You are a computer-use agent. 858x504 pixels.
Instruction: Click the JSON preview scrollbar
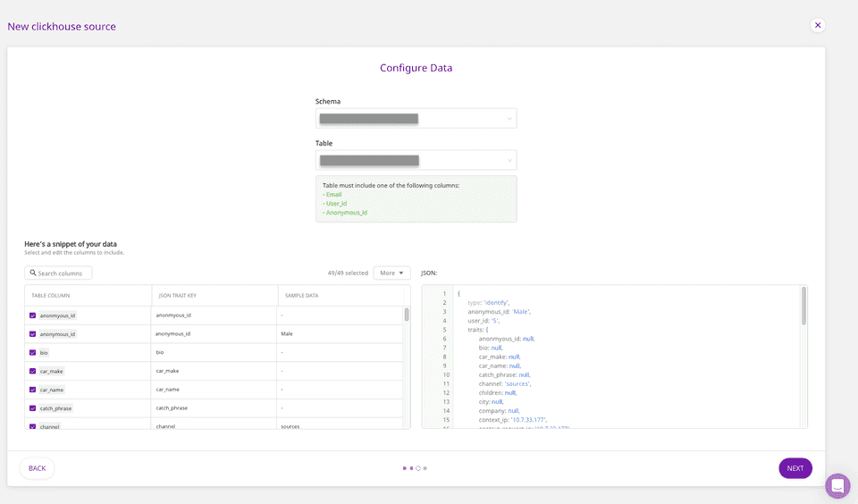pos(803,306)
